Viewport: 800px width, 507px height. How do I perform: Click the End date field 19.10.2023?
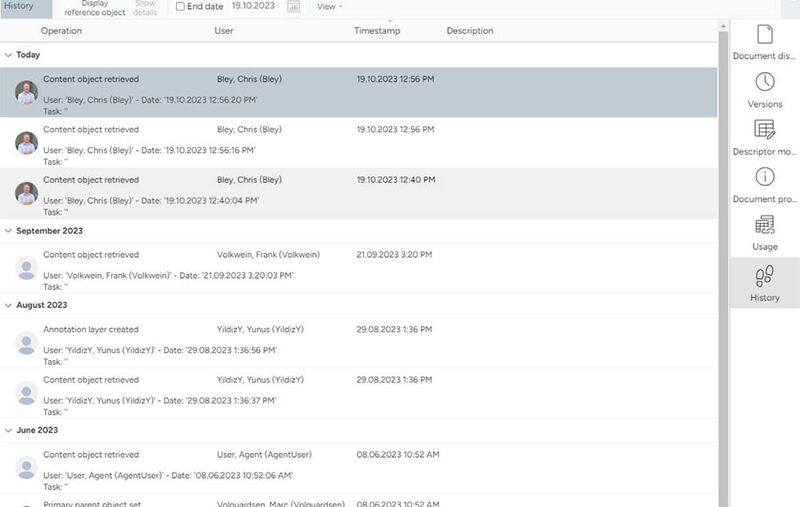coord(253,6)
